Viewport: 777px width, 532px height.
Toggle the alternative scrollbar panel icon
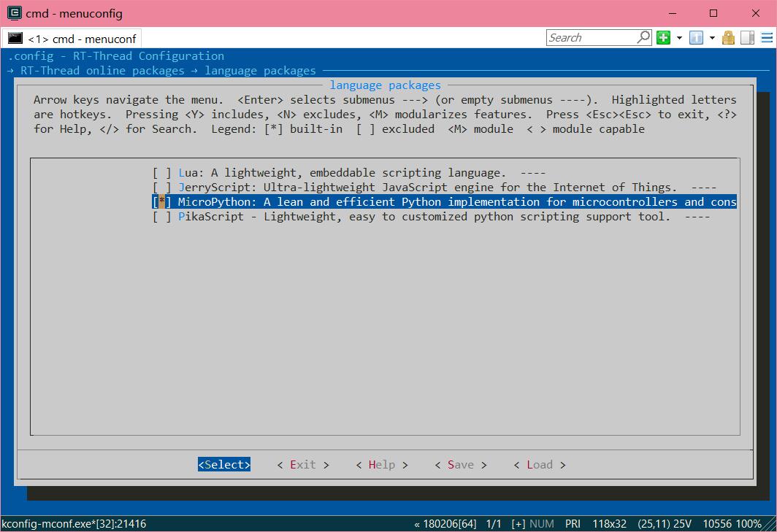click(x=747, y=38)
